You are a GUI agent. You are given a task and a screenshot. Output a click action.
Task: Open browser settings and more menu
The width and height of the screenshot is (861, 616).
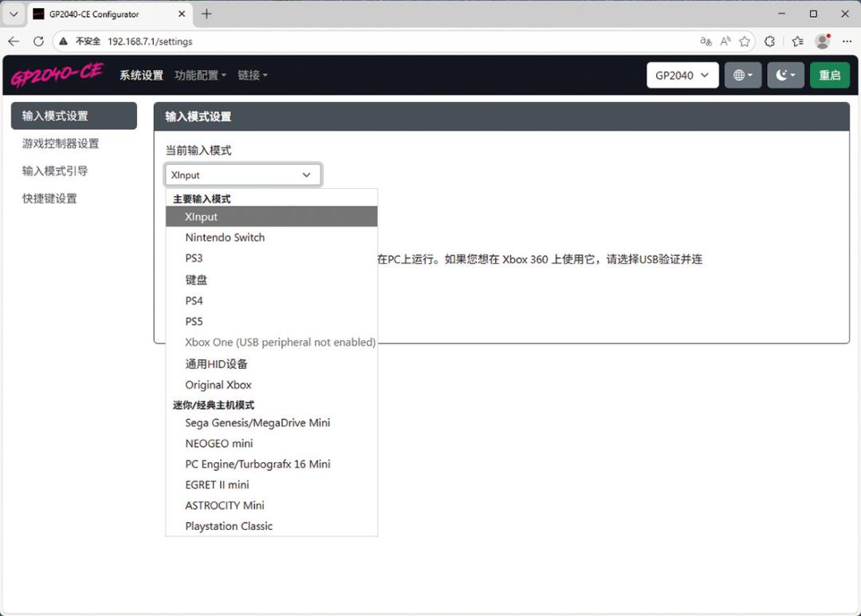click(847, 41)
